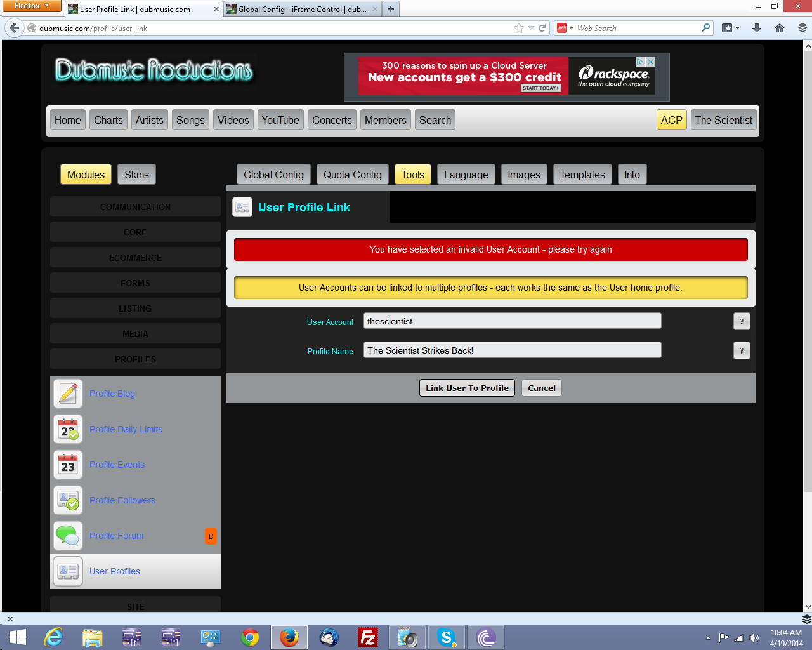Open the volume control in system tray
The height and width of the screenshot is (650, 812).
click(754, 638)
